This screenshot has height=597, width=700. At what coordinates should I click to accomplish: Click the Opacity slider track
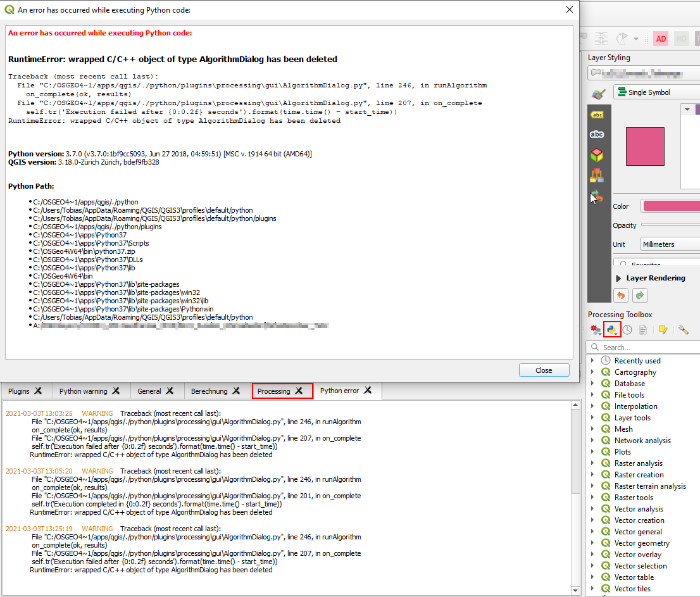[670, 225]
